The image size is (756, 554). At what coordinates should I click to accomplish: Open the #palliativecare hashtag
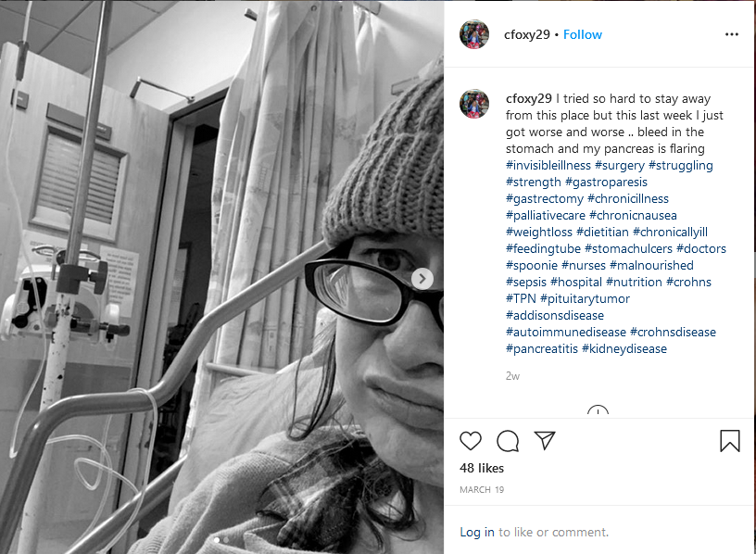point(546,216)
